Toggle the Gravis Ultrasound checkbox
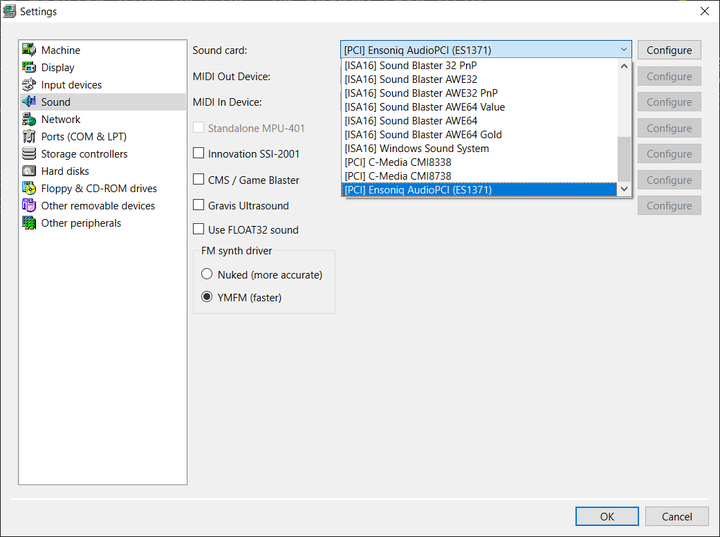 coord(198,206)
